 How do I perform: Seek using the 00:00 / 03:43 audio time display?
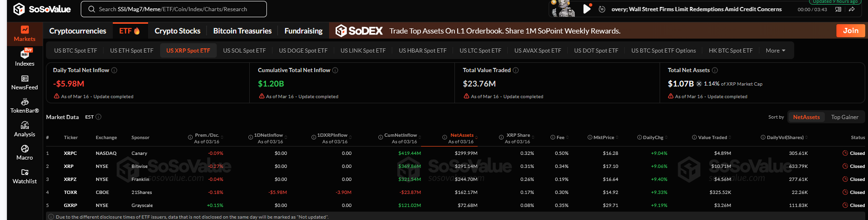(x=812, y=9)
